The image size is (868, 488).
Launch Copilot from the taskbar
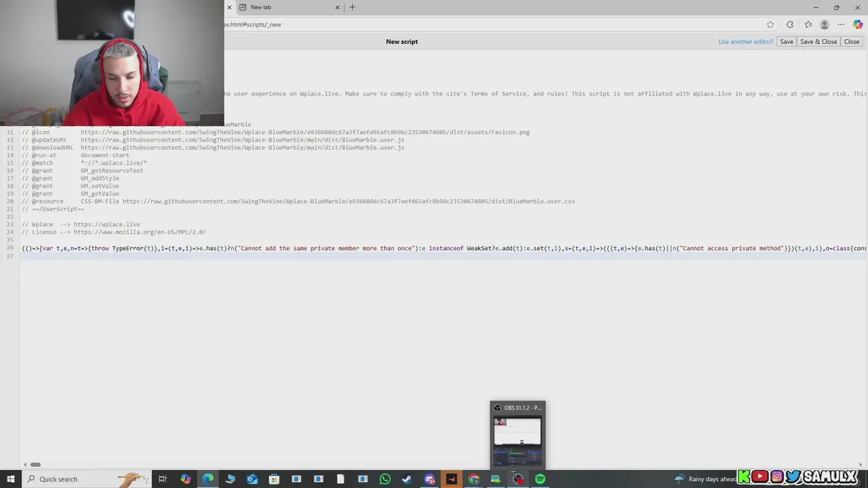coord(185,479)
